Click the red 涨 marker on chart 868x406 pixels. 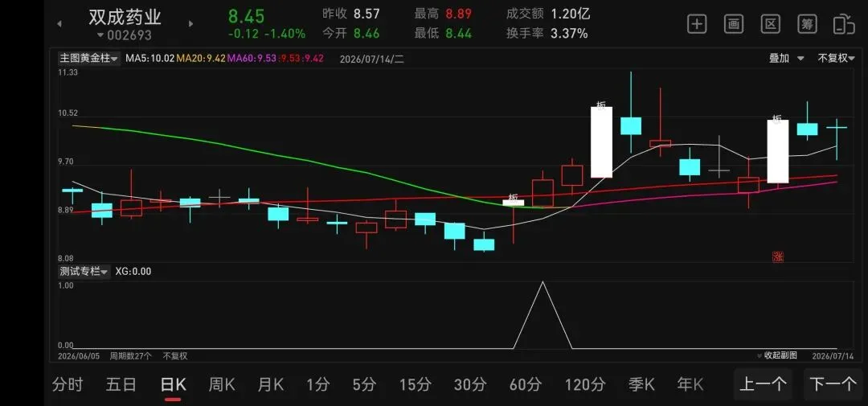click(x=778, y=256)
